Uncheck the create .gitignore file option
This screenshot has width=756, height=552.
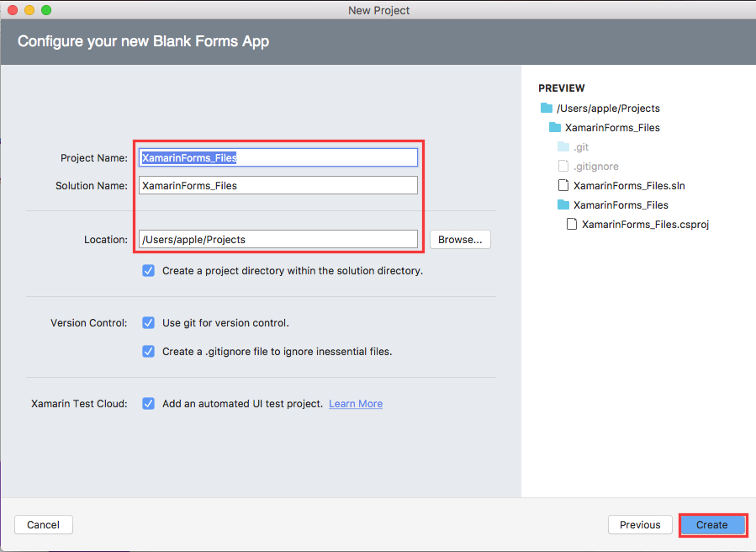point(149,352)
